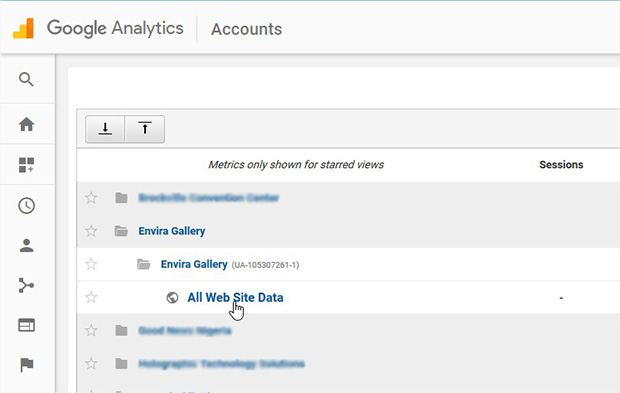Click the expand all arrow button
Viewport: 620px width, 393px height.
click(x=105, y=129)
